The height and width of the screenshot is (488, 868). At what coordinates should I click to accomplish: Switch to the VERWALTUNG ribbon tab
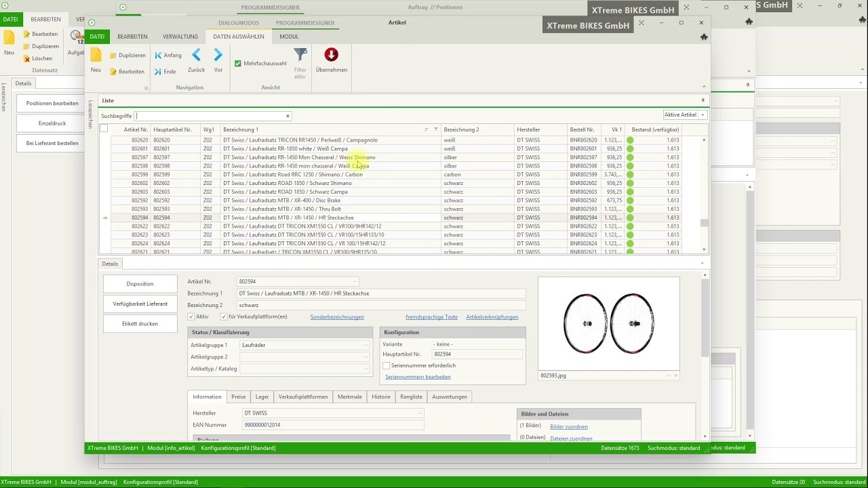coord(180,37)
